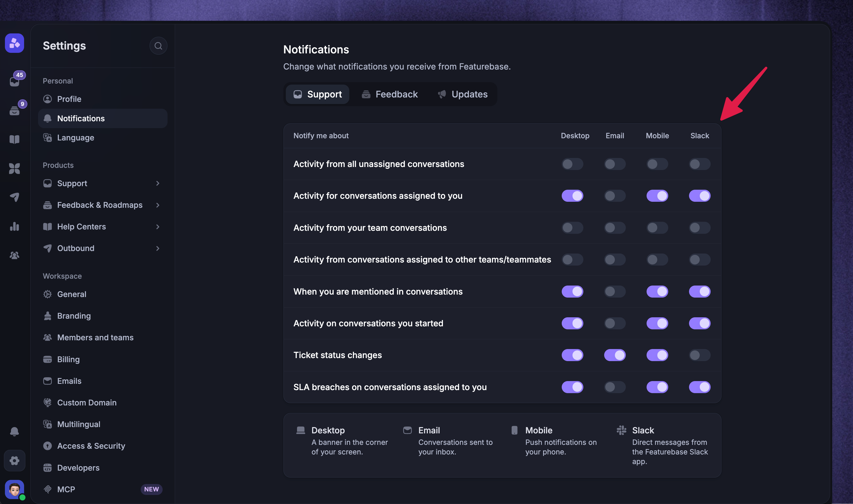Click the changelog clover icon in rail
The image size is (853, 504).
(x=14, y=168)
